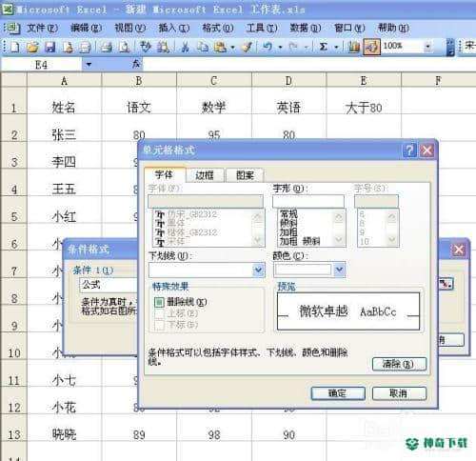Viewport: 476px width, 461px height.
Task: Toggle the 上标 superscript checkbox
Action: pos(159,313)
